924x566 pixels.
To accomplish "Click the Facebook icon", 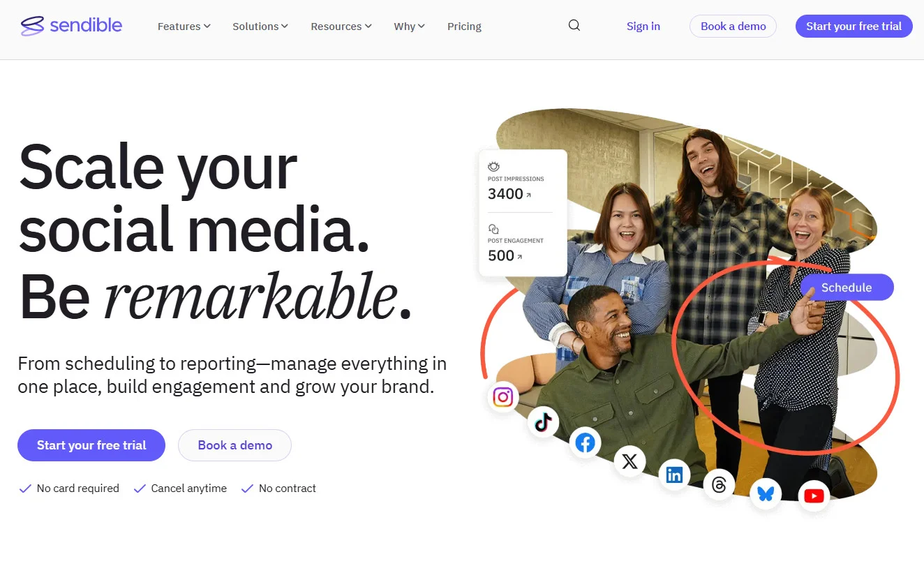I will (585, 442).
